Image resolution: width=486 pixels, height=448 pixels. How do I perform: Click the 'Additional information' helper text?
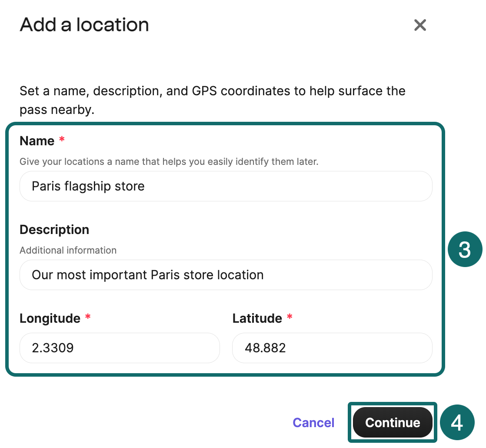(x=68, y=250)
